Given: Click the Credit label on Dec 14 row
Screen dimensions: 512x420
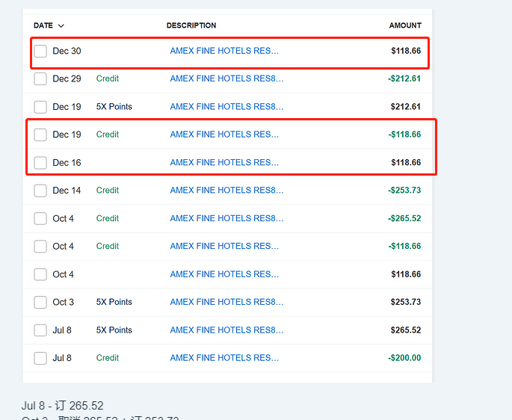Looking at the screenshot, I should point(108,191).
